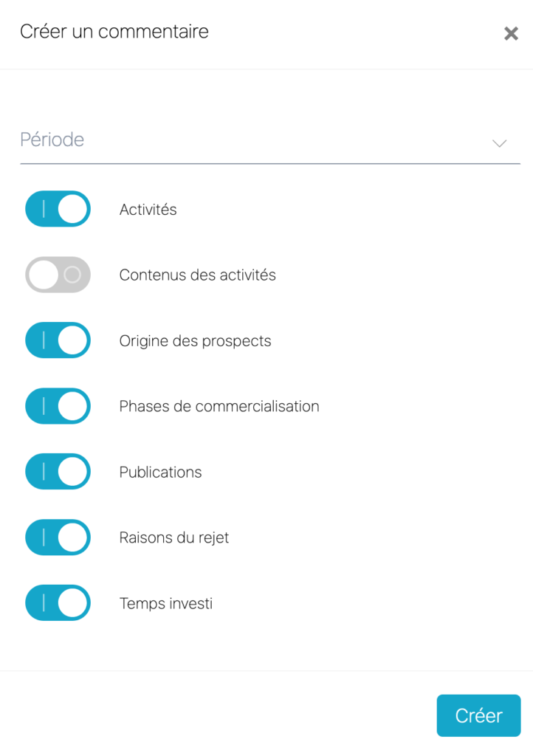Select the Origine des prospects label
Screen dimensions: 533x756
(x=196, y=341)
